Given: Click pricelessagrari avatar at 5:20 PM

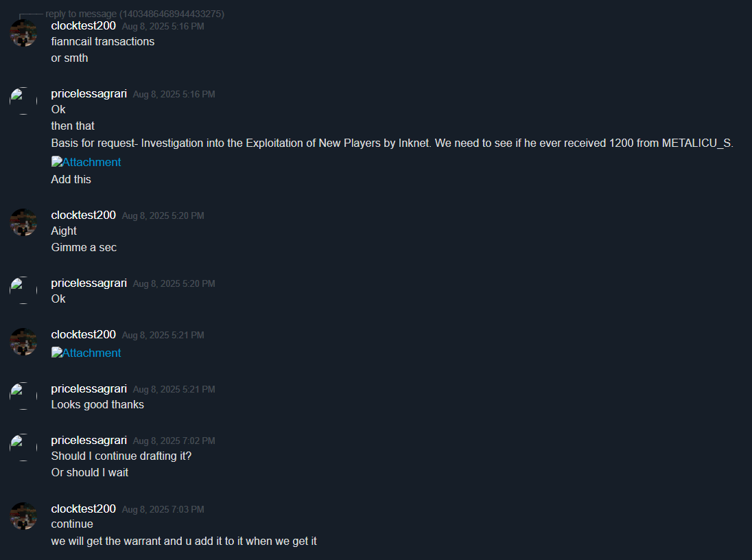Looking at the screenshot, I should tap(23, 290).
